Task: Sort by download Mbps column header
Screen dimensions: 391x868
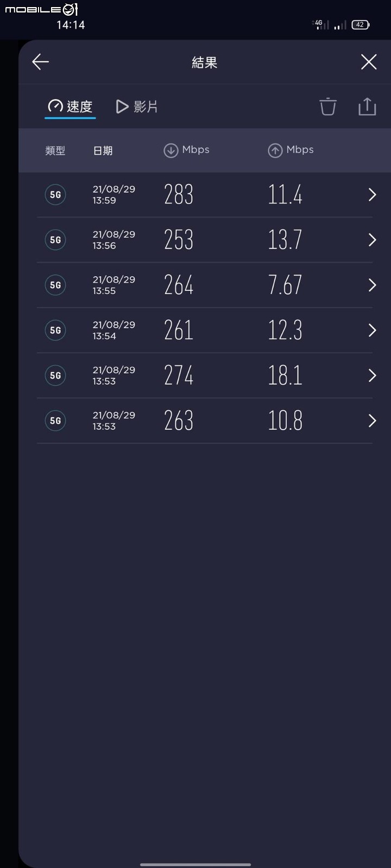Action: point(186,150)
